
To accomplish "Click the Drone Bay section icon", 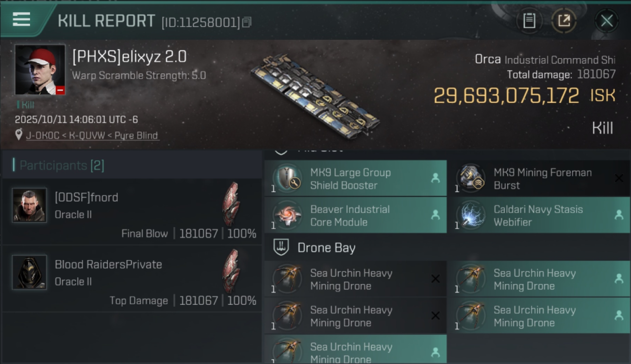I will coord(281,248).
